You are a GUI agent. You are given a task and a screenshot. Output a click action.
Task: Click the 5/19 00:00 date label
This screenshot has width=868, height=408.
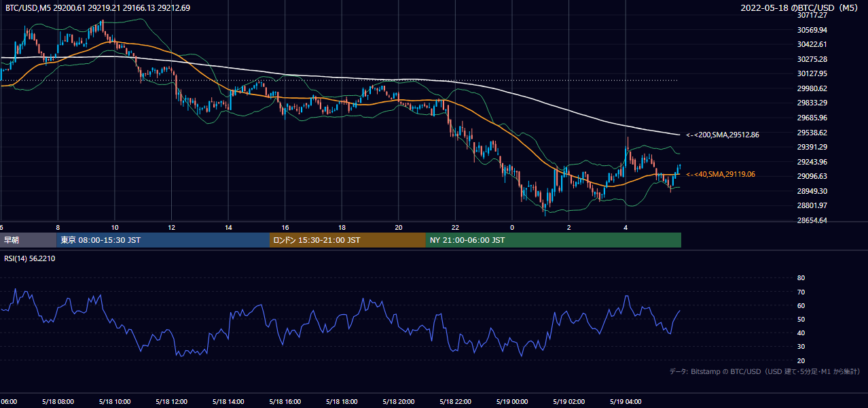(511, 402)
